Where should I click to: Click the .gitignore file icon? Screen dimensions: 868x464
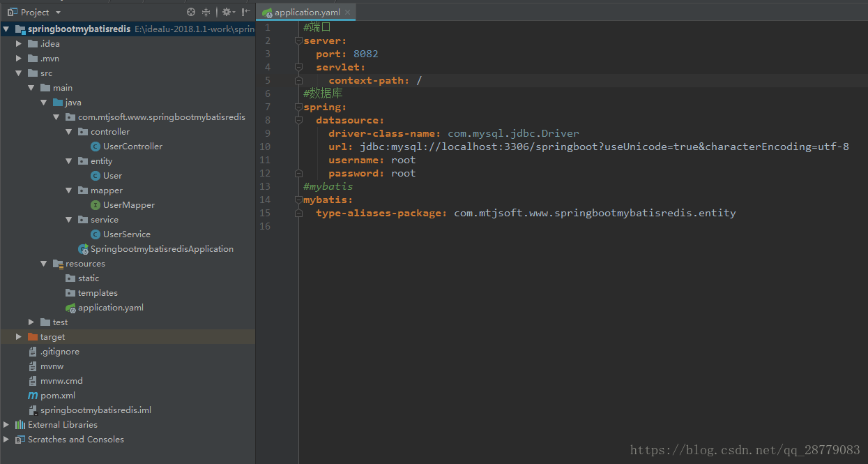[x=33, y=352]
